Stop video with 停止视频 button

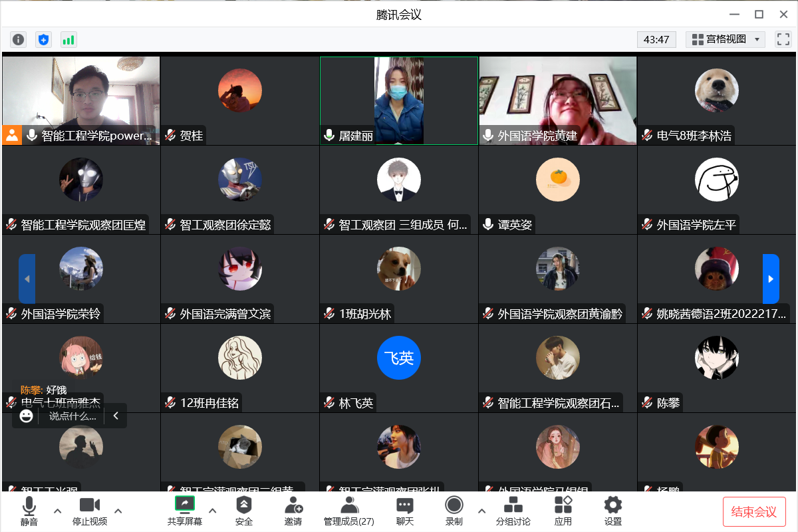pyautogui.click(x=90, y=510)
